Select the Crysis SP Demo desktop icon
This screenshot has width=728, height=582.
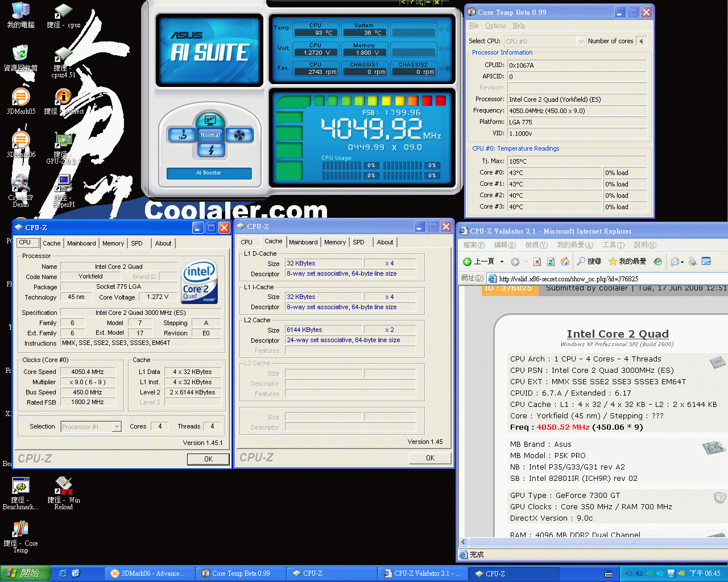pyautogui.click(x=20, y=191)
